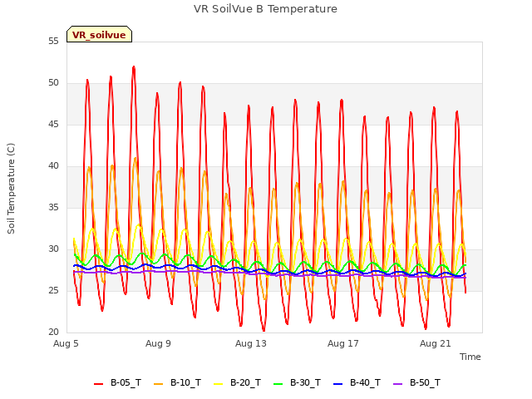Click the highest red peak above 50
532x399 pixels.
click(134, 67)
